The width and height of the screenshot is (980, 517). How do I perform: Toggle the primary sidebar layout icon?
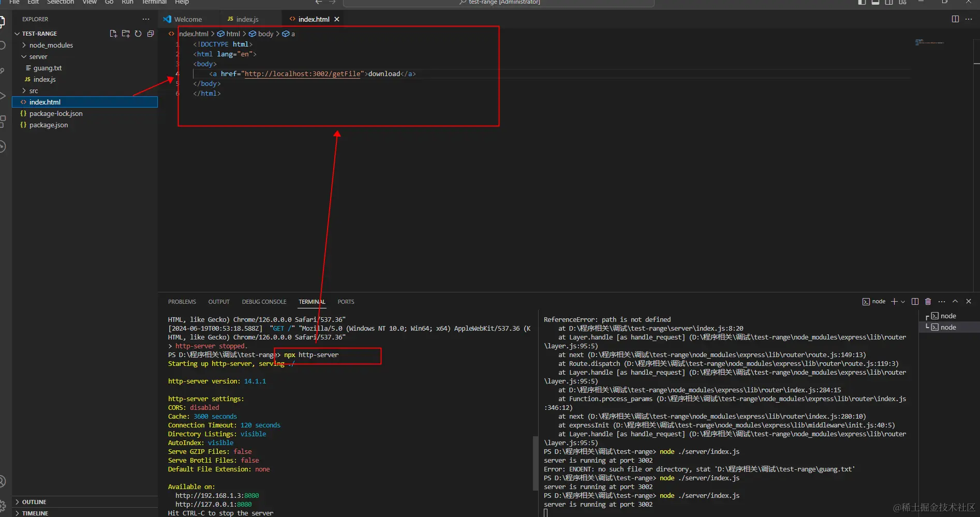[862, 2]
